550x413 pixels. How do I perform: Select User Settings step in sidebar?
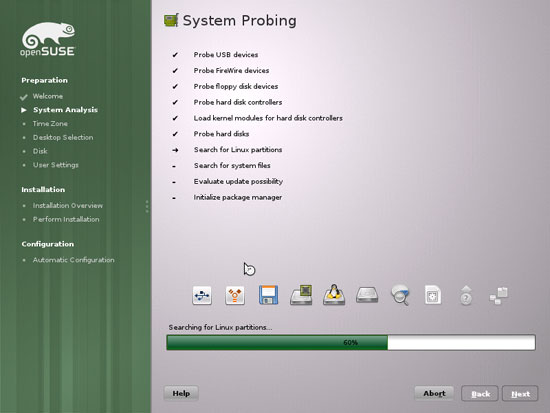click(56, 165)
